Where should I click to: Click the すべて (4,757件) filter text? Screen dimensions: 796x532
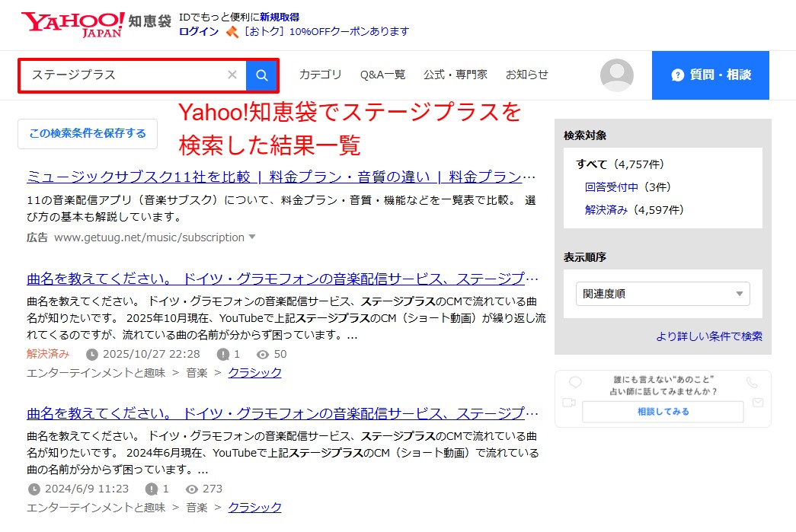[620, 164]
